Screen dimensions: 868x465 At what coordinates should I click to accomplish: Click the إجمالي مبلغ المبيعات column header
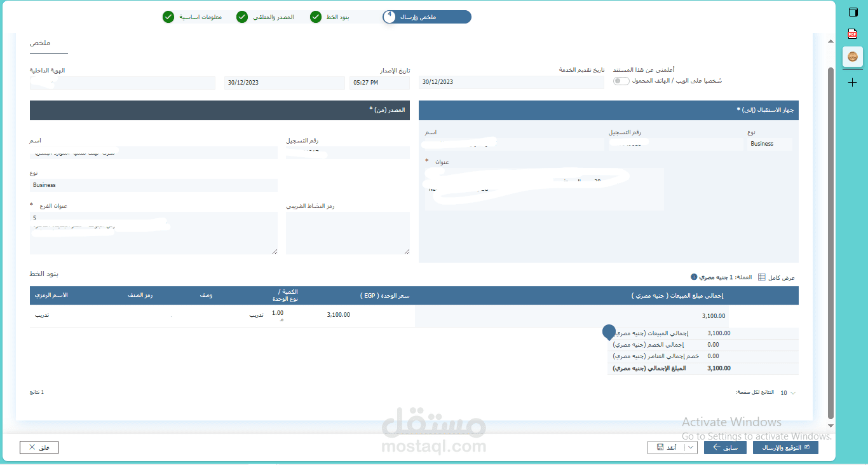tap(677, 296)
